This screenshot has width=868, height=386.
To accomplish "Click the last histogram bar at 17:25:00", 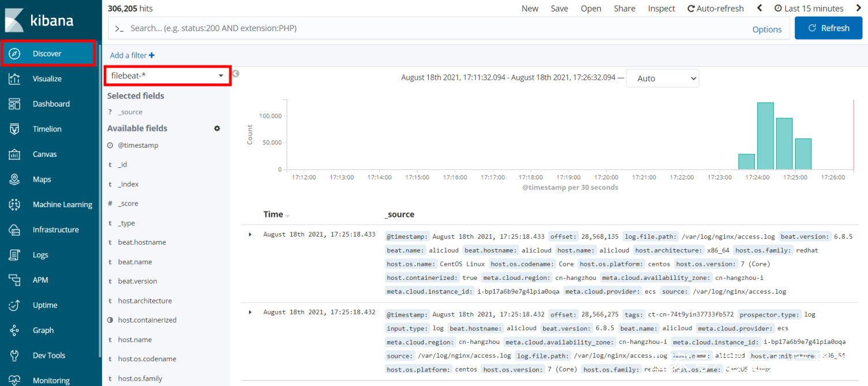I will 803,154.
